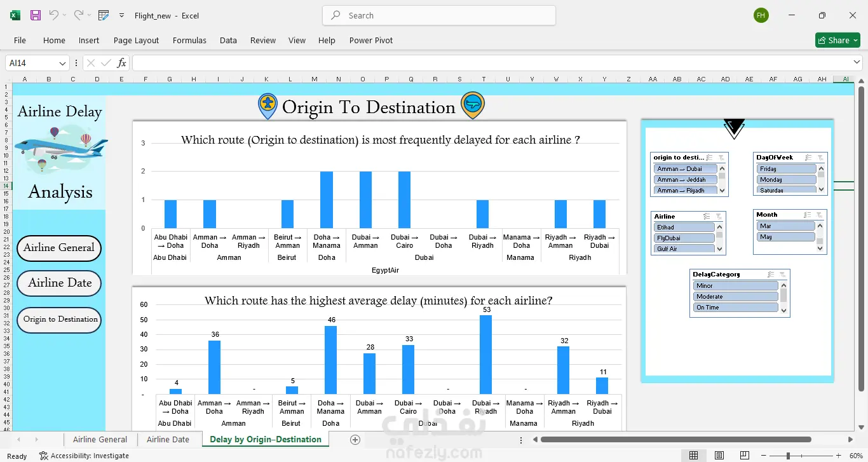Open the Insert ribbon tab
Image resolution: width=868 pixels, height=462 pixels.
click(89, 40)
